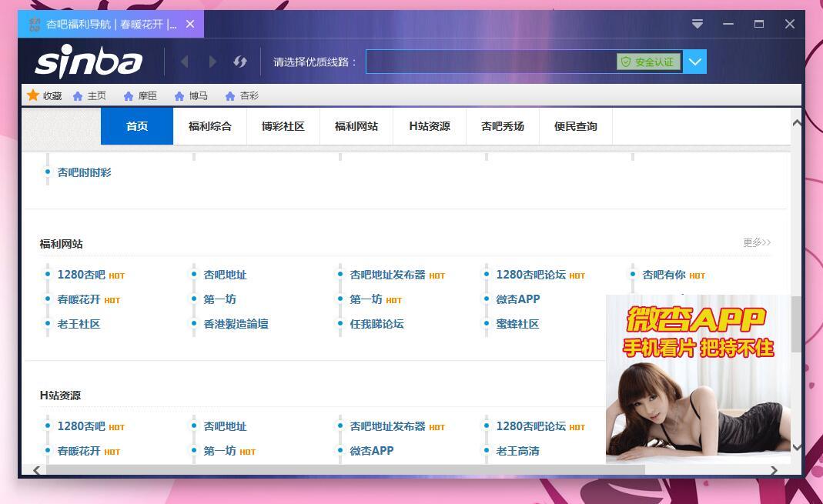Open 老王高清 link
Viewport: 823px width, 504px height.
pos(517,451)
